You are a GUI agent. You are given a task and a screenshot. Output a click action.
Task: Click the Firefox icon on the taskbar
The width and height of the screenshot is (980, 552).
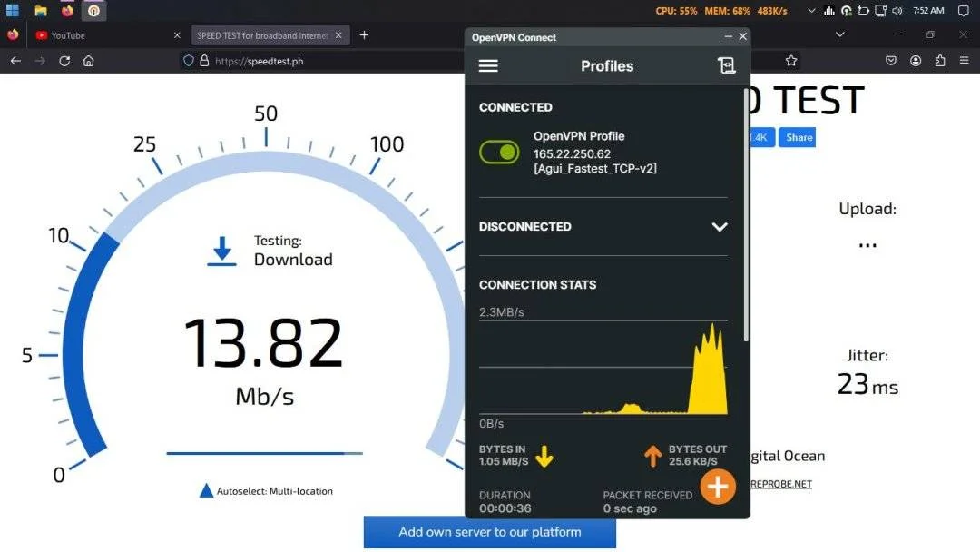click(x=67, y=11)
